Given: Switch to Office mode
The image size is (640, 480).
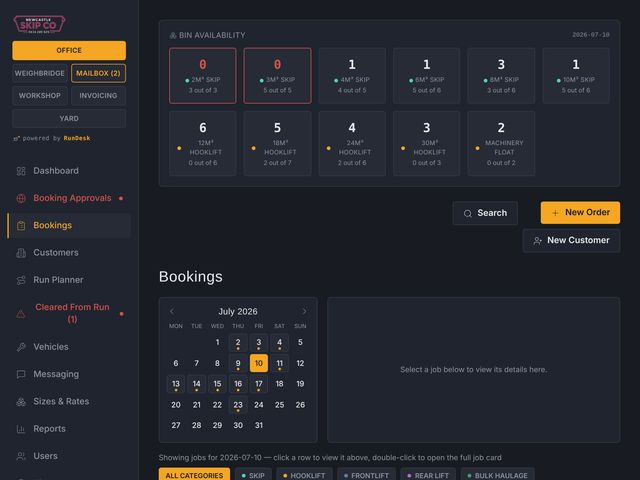Looking at the screenshot, I should (69, 51).
